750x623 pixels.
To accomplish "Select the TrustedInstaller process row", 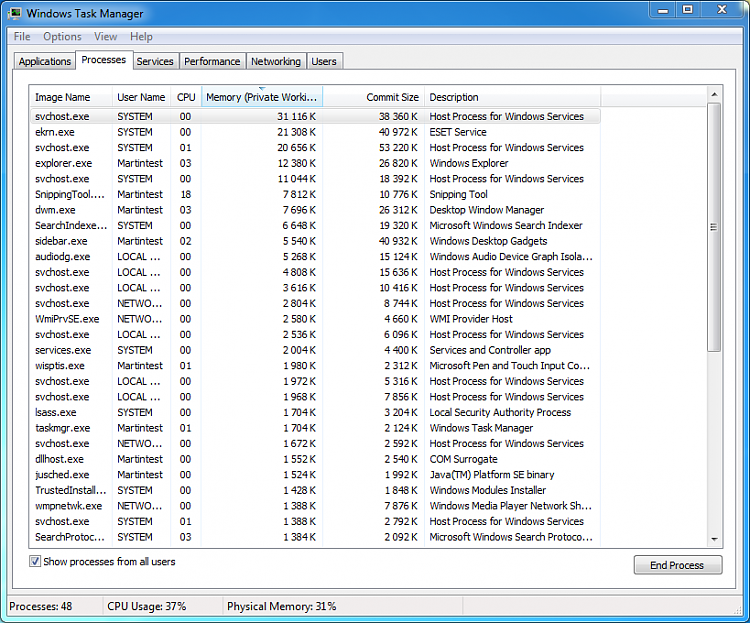I will (x=315, y=490).
